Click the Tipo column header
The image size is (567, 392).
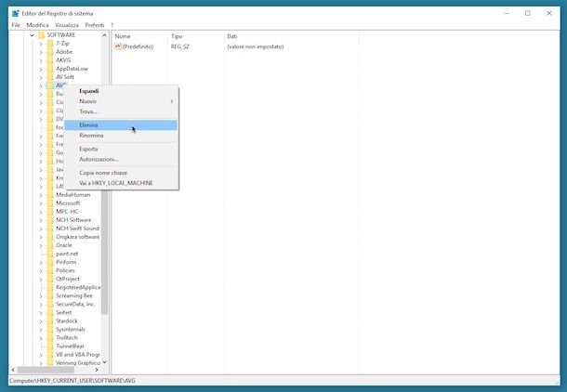(196, 36)
